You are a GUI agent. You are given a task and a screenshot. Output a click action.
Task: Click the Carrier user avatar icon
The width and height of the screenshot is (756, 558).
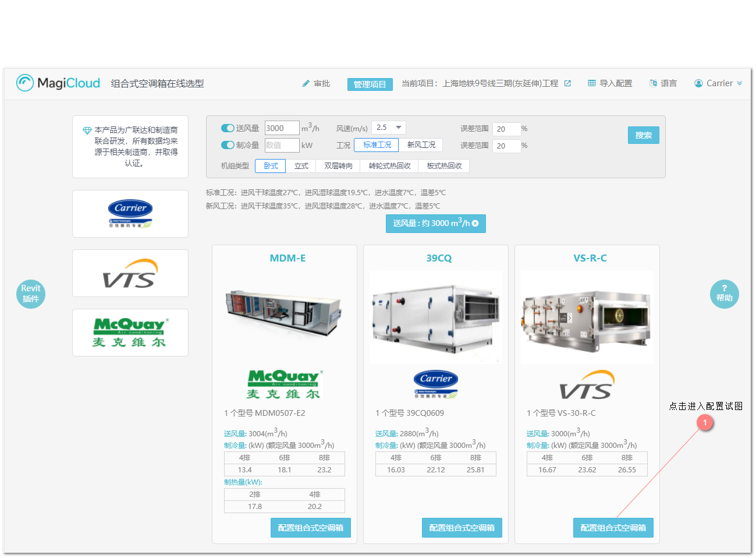pyautogui.click(x=698, y=83)
